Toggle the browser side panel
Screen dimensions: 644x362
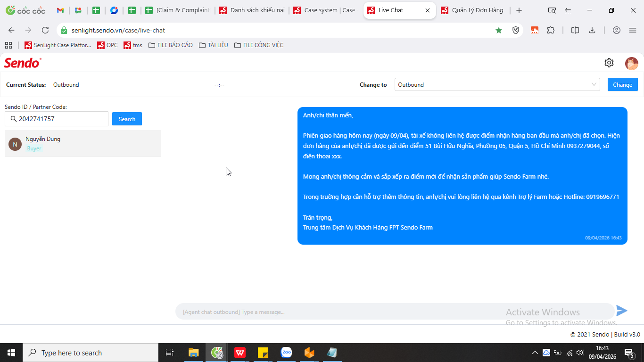pyautogui.click(x=575, y=30)
